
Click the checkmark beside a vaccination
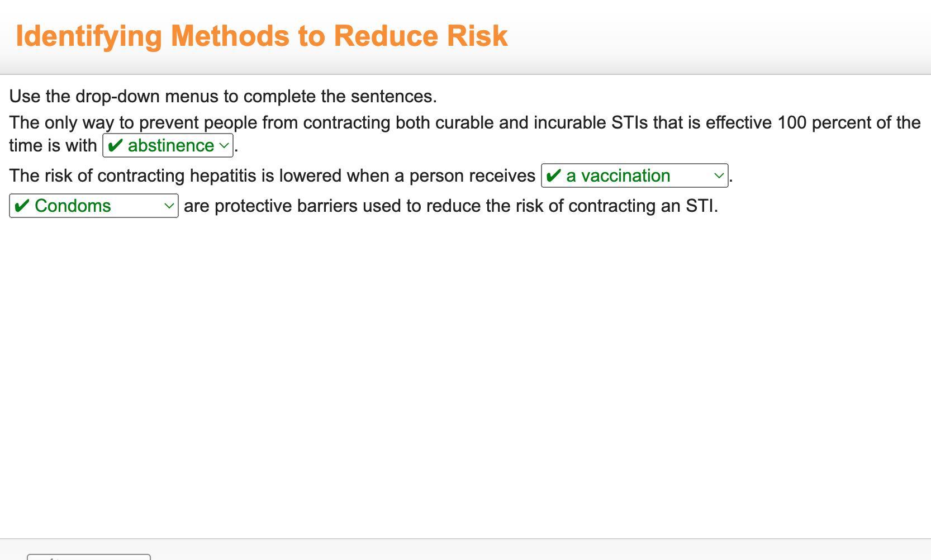pos(553,175)
